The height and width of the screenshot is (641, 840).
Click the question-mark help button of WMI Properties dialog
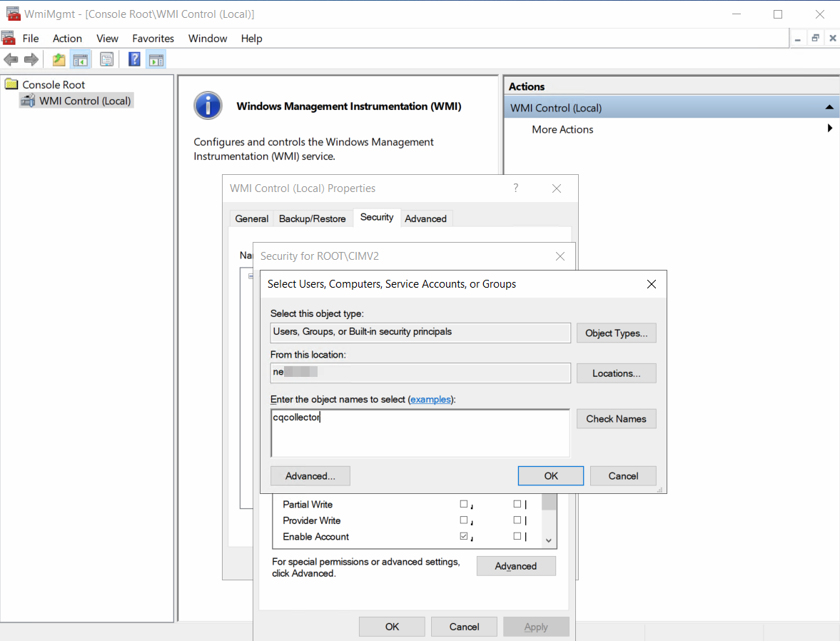[x=516, y=188]
